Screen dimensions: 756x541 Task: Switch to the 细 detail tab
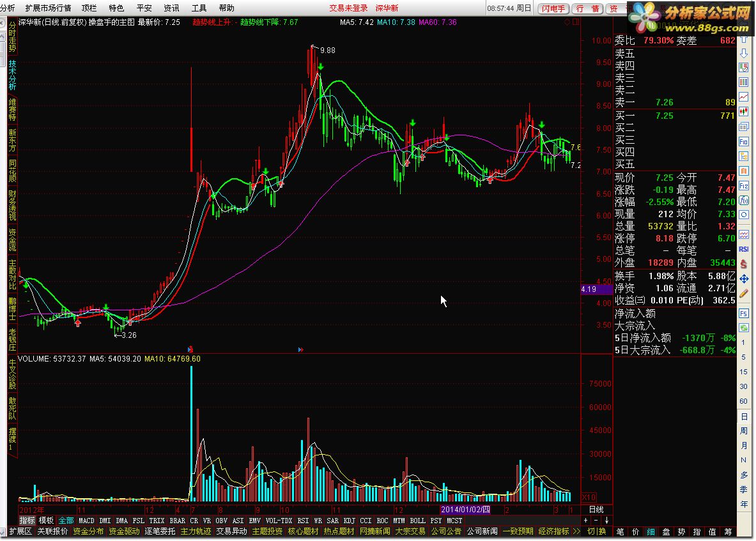coord(651,531)
